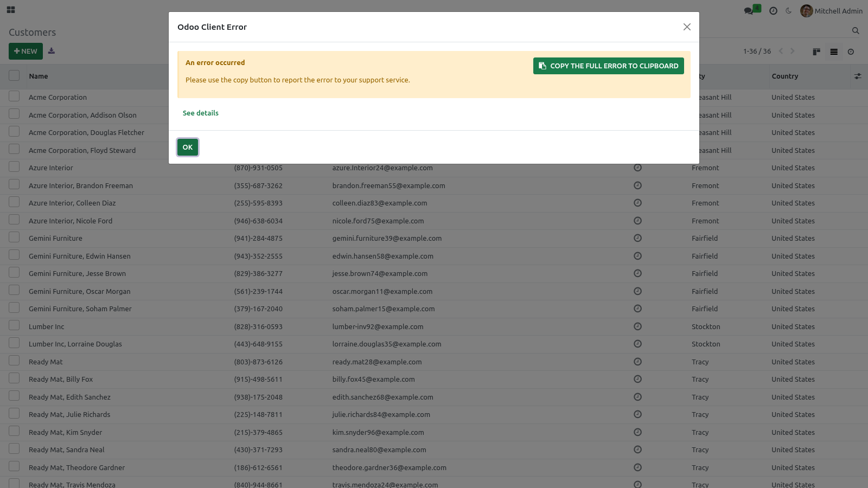Switch to list view
The height and width of the screenshot is (488, 868).
coord(834,52)
